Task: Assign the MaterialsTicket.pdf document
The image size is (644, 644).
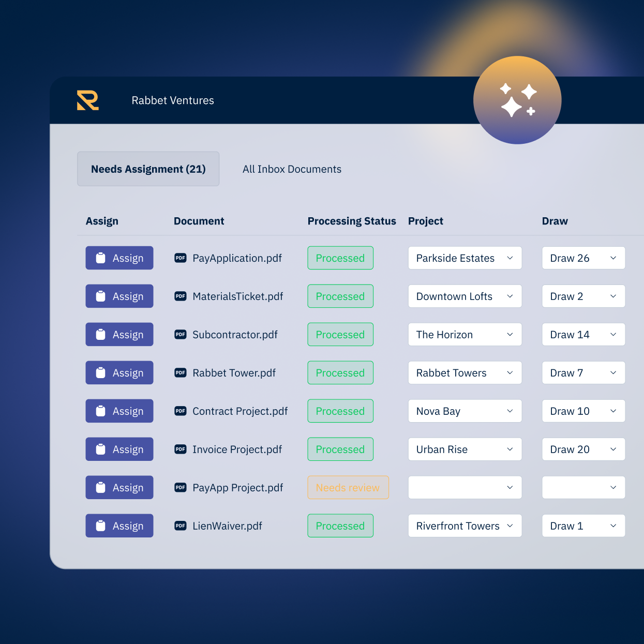Action: (x=119, y=296)
